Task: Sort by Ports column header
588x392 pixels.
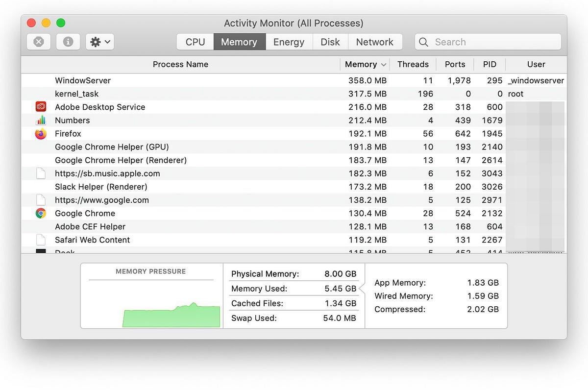Action: click(455, 64)
